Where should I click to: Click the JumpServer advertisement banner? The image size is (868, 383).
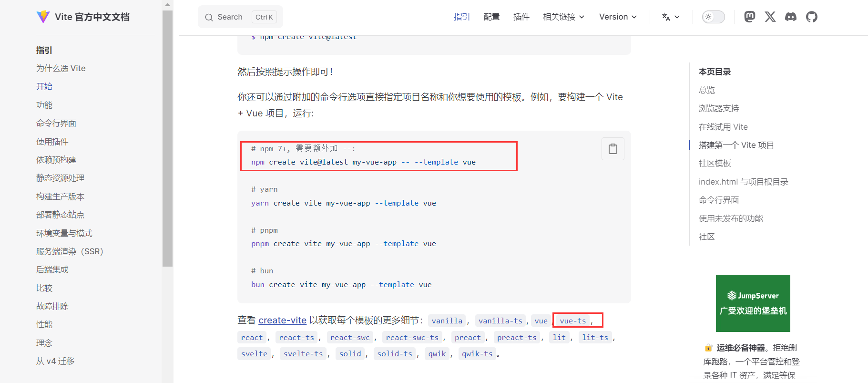pyautogui.click(x=753, y=303)
